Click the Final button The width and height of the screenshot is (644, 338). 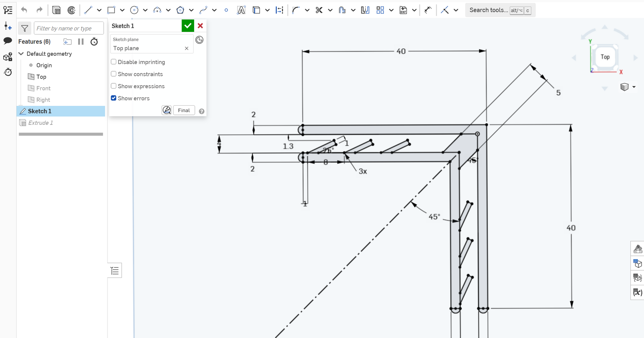184,110
